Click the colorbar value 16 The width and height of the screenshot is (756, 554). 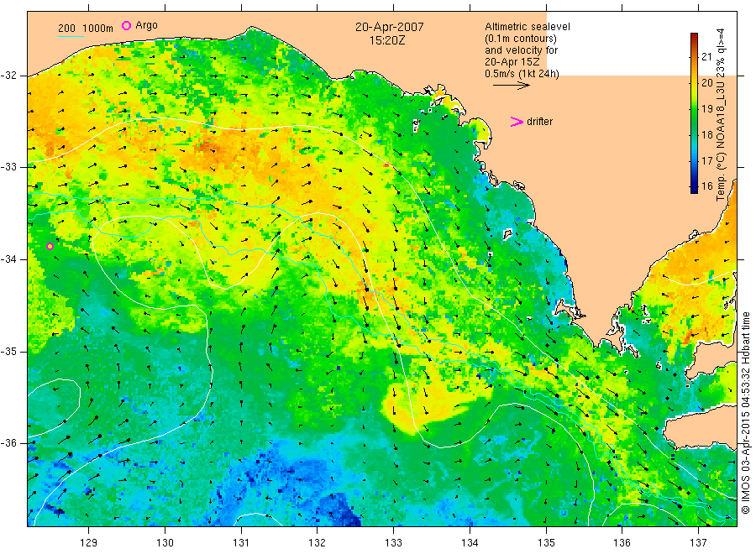(x=706, y=186)
